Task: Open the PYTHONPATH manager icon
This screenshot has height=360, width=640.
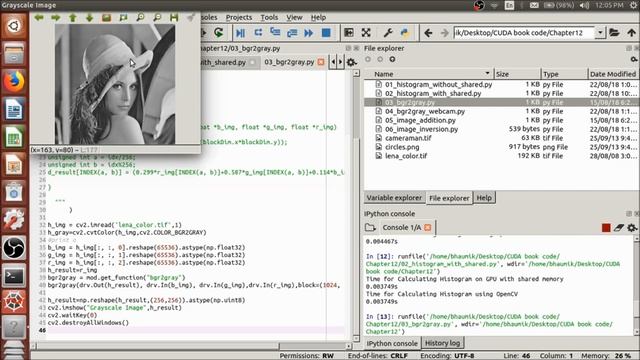Action: click(x=404, y=33)
